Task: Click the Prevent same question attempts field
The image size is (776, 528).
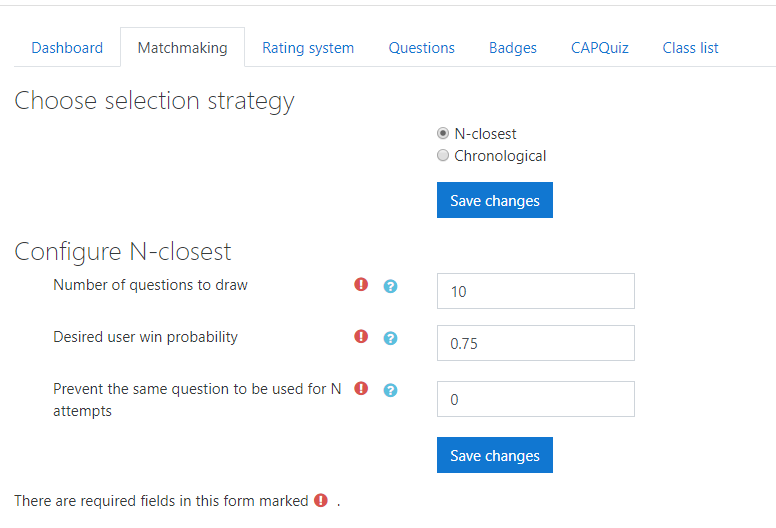Action: pos(536,399)
